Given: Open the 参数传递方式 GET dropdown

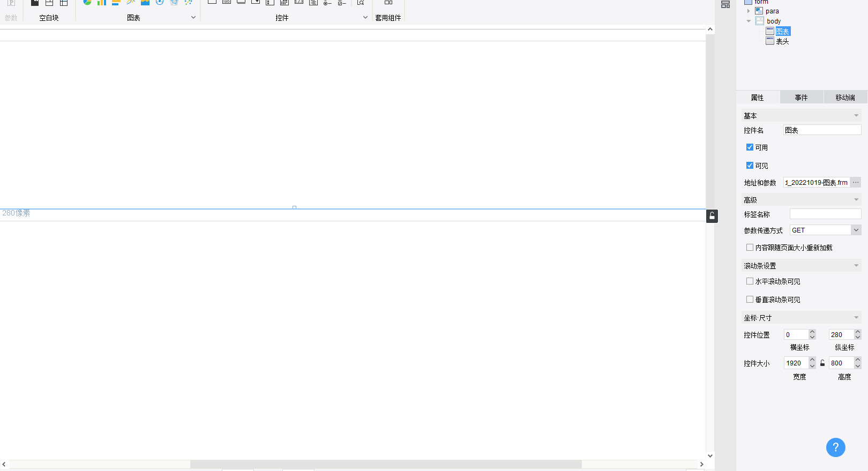Looking at the screenshot, I should pos(825,230).
